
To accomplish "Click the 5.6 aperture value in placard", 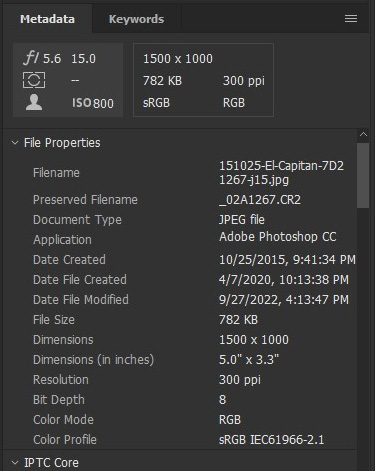I will coord(52,59).
